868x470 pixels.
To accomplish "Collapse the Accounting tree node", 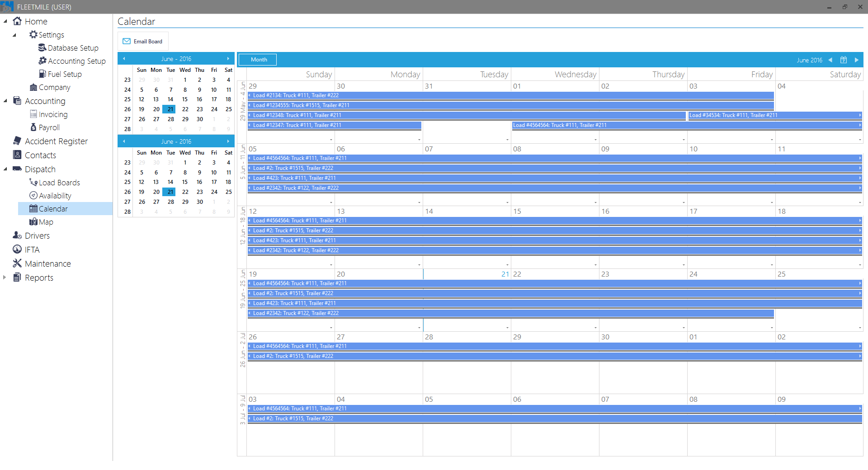I will click(5, 101).
